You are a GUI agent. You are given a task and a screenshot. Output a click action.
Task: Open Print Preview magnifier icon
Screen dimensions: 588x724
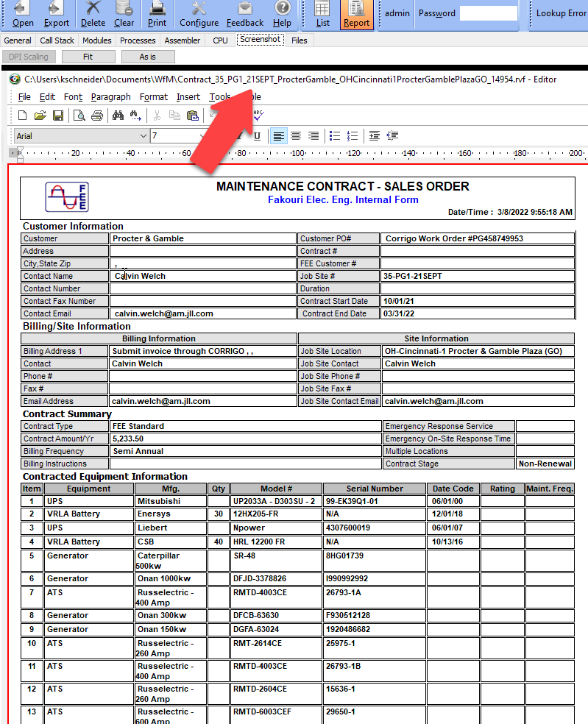tap(79, 116)
